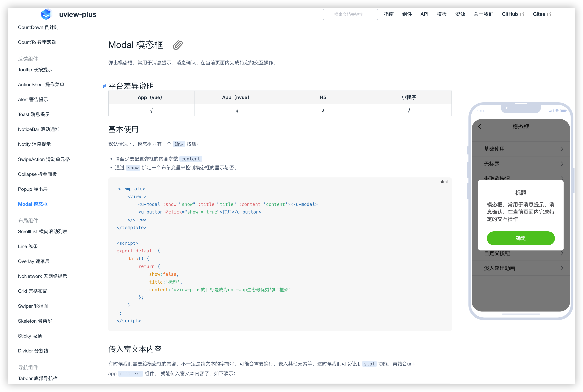Click the wifi icon in phone status bar

[x=557, y=111]
